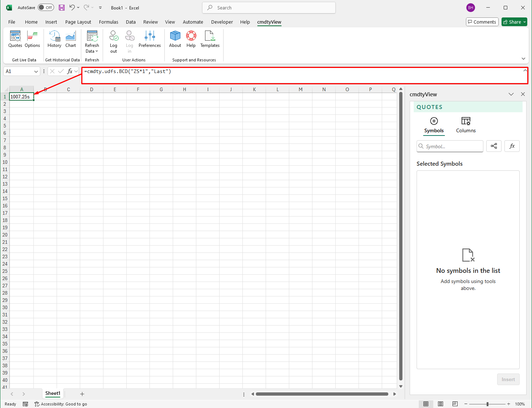
Task: Select the Sheet1 tab
Action: [53, 393]
